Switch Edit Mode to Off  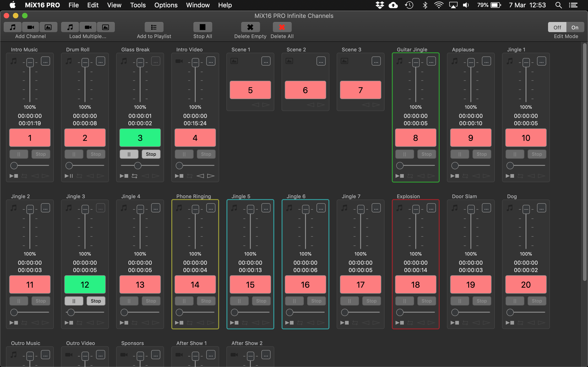point(557,28)
